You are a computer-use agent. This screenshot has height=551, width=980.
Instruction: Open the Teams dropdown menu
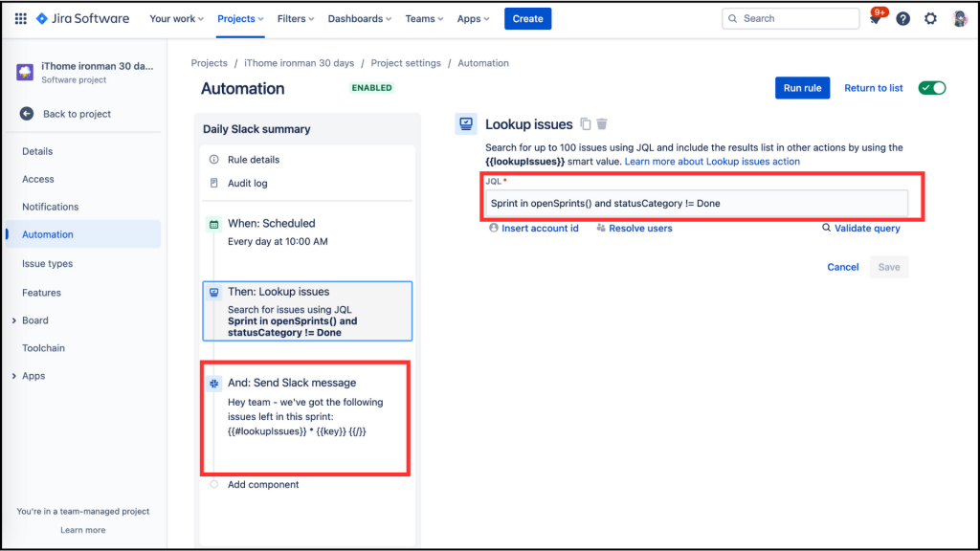[x=424, y=19]
